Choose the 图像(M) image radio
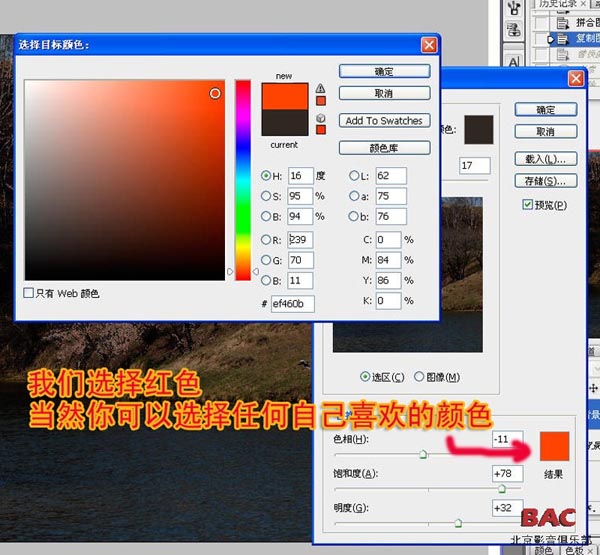The image size is (600, 555). click(419, 377)
